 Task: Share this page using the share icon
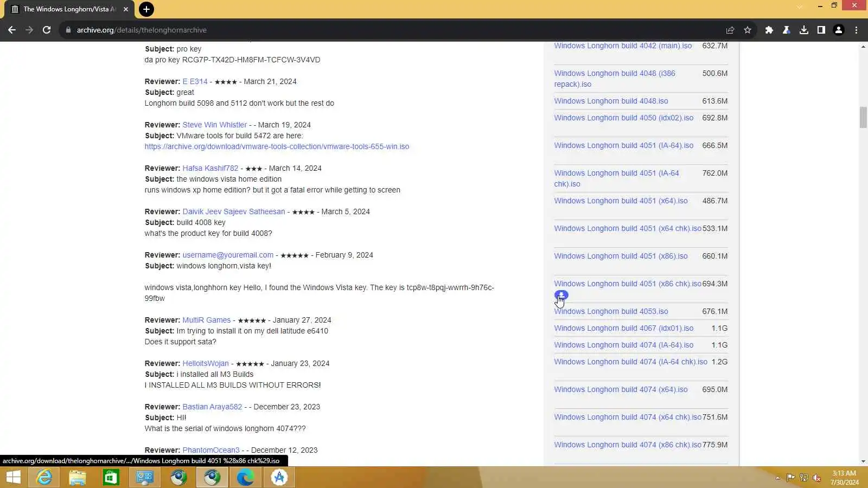(x=730, y=30)
